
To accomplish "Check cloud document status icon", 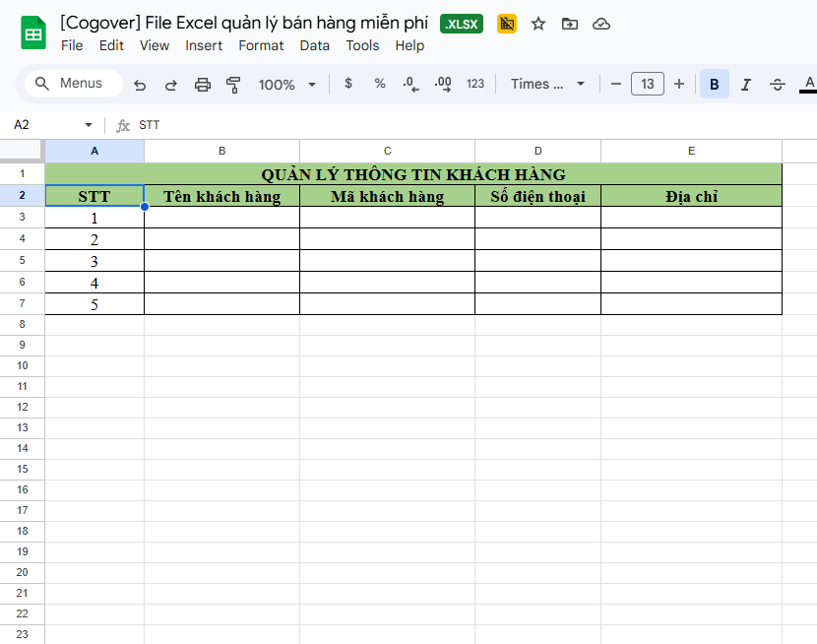I will point(601,24).
